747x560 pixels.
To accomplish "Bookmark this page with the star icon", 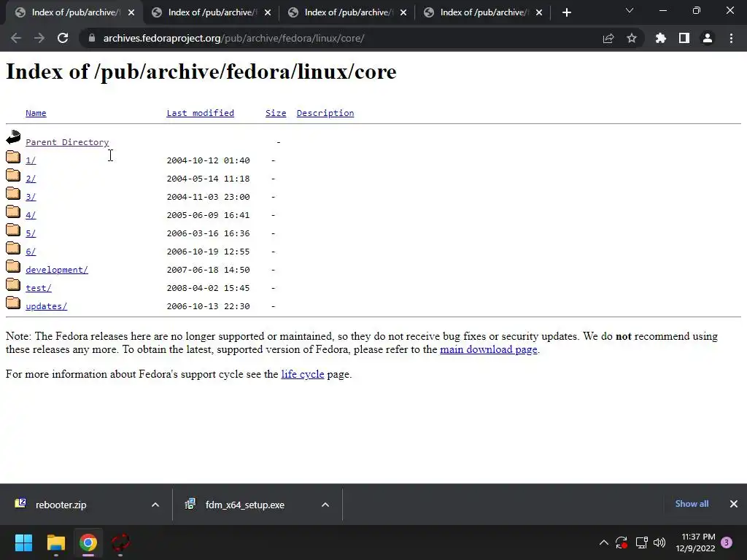I will (632, 38).
